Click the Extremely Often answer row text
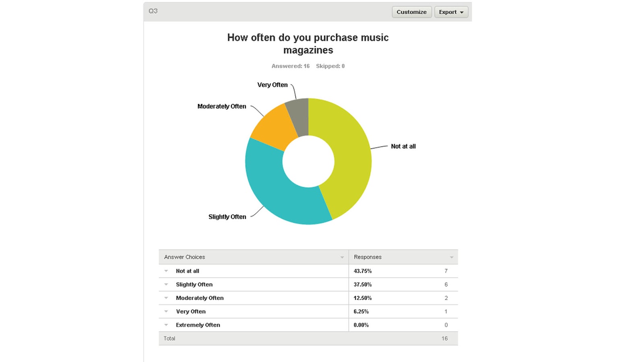Image resolution: width=644 pixels, height=362 pixels. pyautogui.click(x=198, y=325)
